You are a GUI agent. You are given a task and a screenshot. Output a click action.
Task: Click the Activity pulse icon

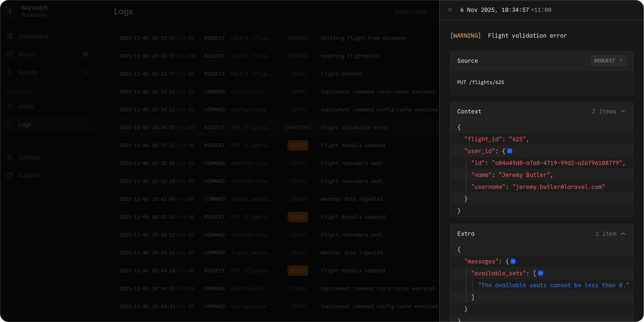pyautogui.click(x=10, y=72)
